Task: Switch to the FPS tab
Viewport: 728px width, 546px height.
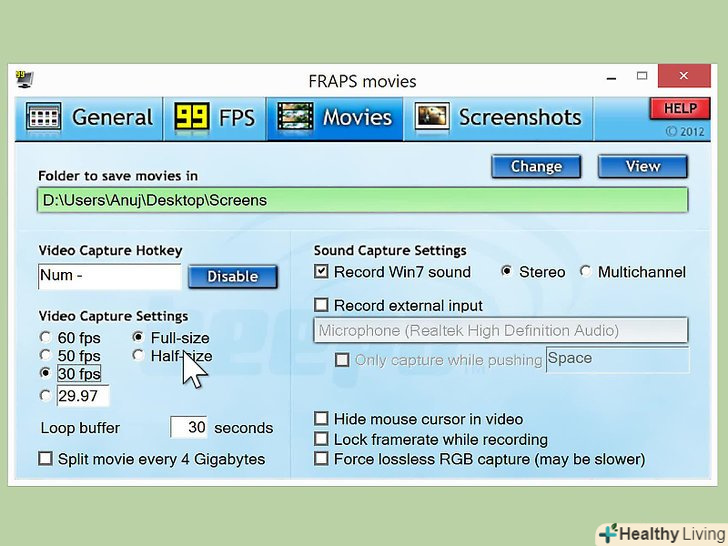Action: [x=215, y=118]
